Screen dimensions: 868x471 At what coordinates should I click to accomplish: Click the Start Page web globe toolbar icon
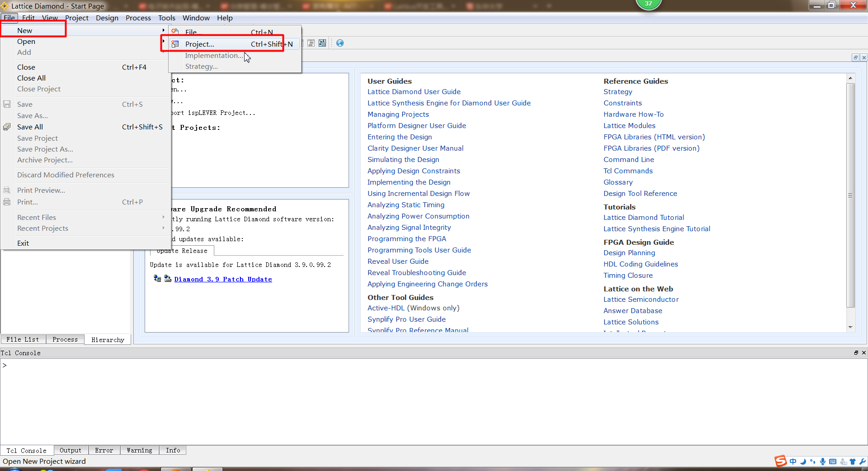tap(340, 43)
